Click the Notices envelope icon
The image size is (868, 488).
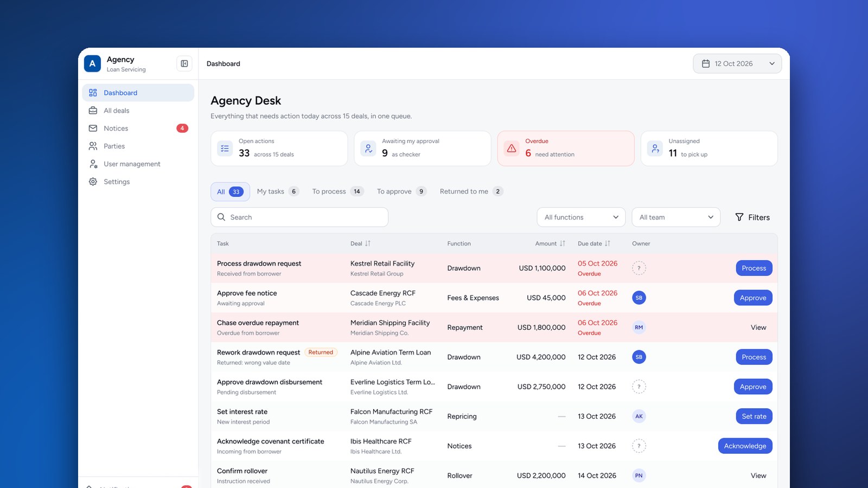[93, 129]
